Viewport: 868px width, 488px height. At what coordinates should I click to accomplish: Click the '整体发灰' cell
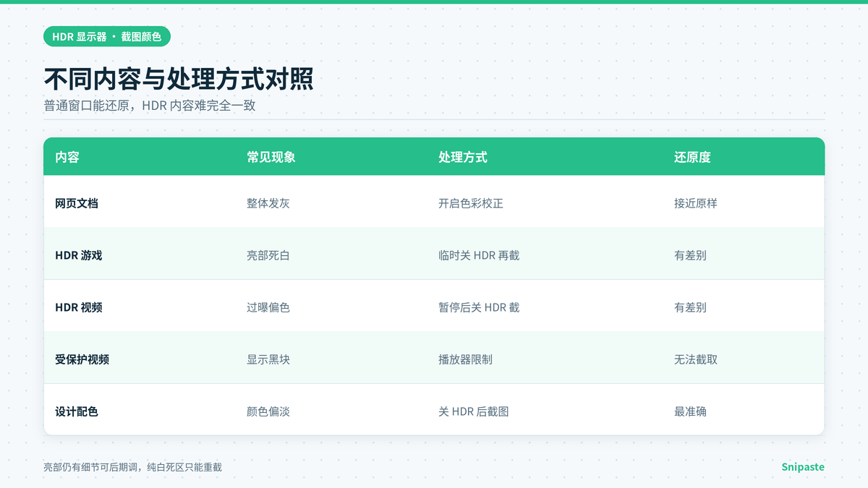click(x=268, y=203)
